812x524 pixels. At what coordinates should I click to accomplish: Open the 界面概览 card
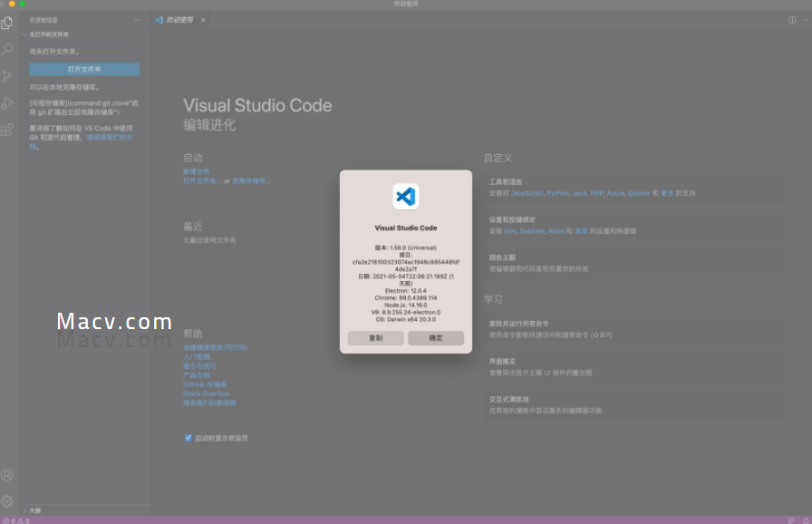pos(633,367)
